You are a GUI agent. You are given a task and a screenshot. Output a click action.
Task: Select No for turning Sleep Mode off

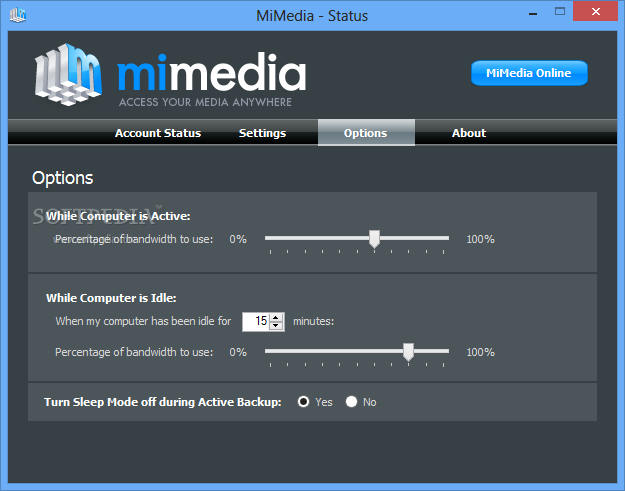point(351,402)
